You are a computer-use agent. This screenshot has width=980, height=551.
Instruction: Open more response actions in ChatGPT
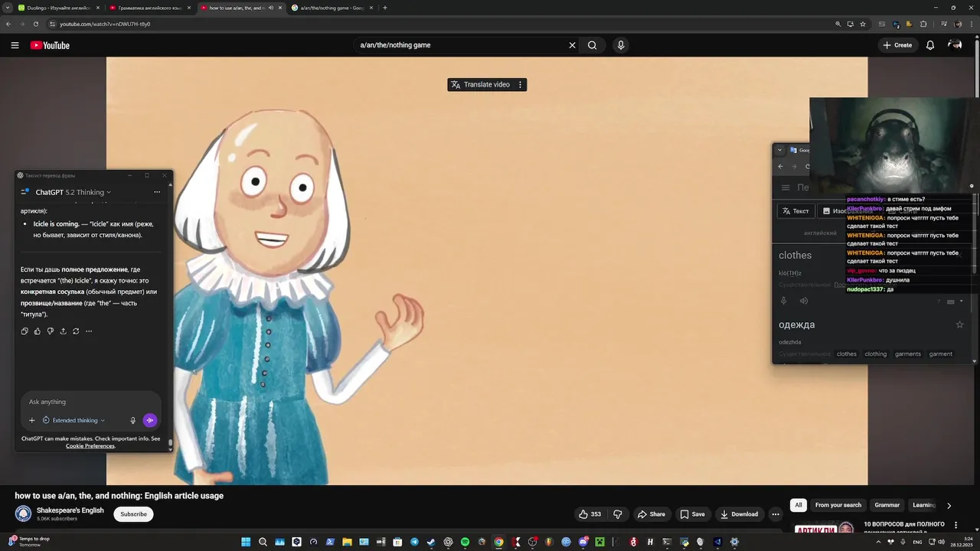click(x=89, y=331)
